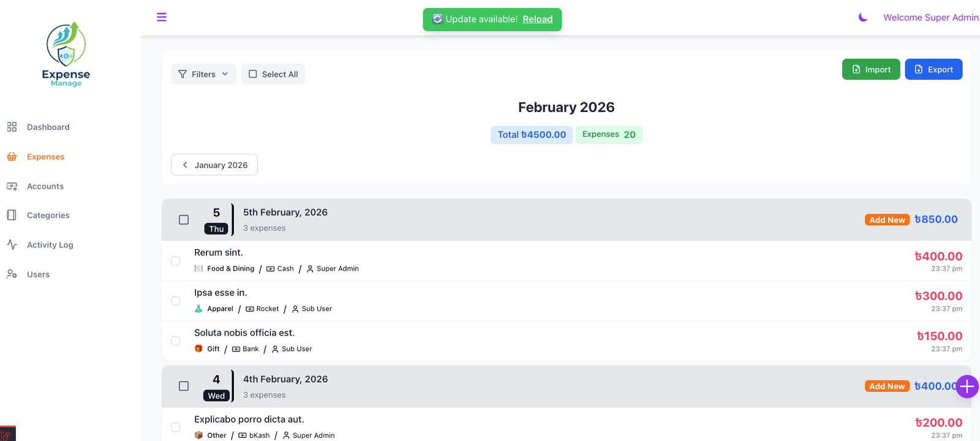
Task: Click Add New for 5th February
Action: [x=887, y=220]
